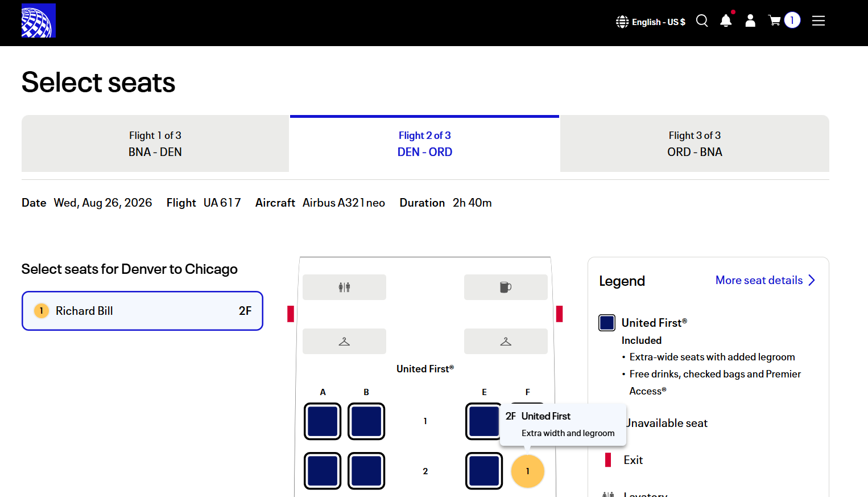Click the left red exit marker on seat map
The image size is (868, 497).
[291, 314]
